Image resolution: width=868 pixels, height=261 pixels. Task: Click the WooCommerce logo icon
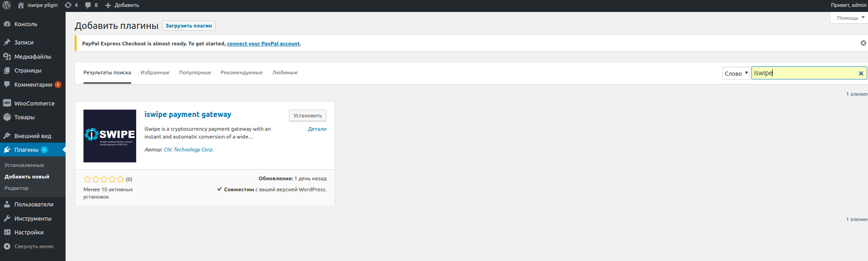tap(7, 103)
